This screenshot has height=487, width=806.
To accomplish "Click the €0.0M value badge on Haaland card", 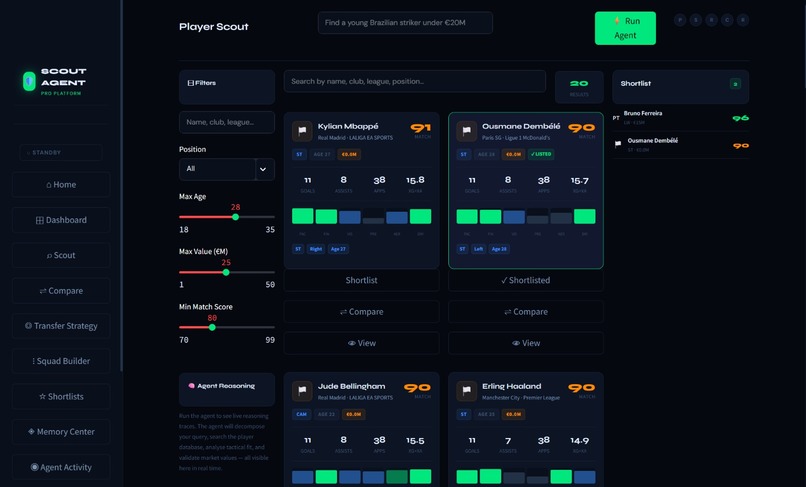I will pyautogui.click(x=514, y=414).
